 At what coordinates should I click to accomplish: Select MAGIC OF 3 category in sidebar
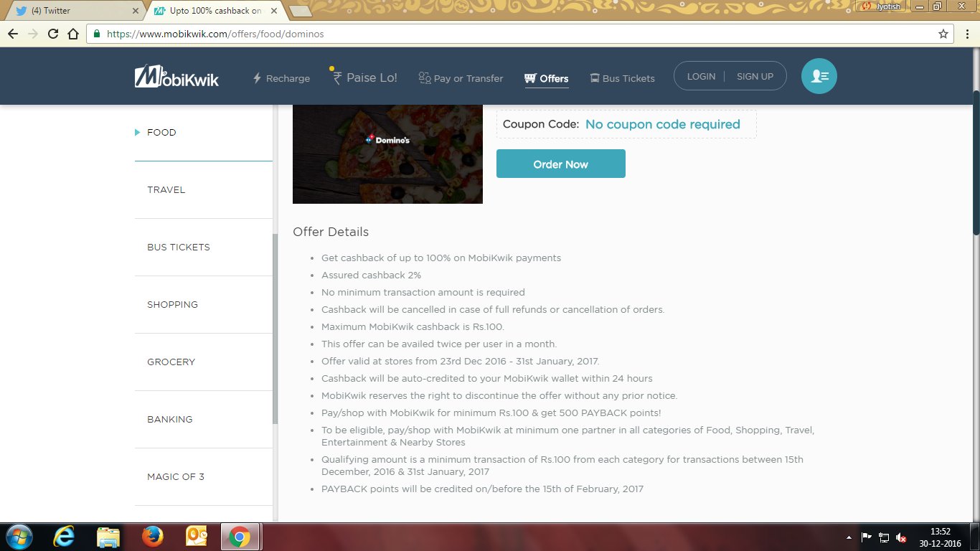[176, 476]
